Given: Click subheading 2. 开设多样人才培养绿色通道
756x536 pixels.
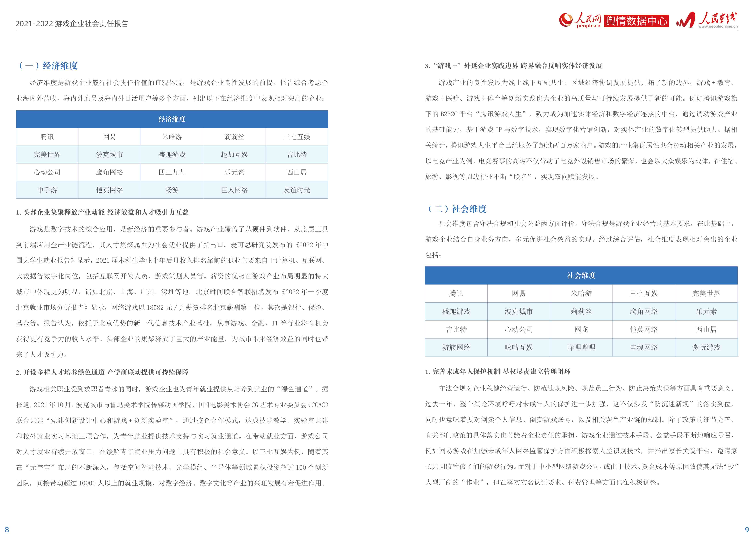Looking at the screenshot, I should click(x=102, y=372).
